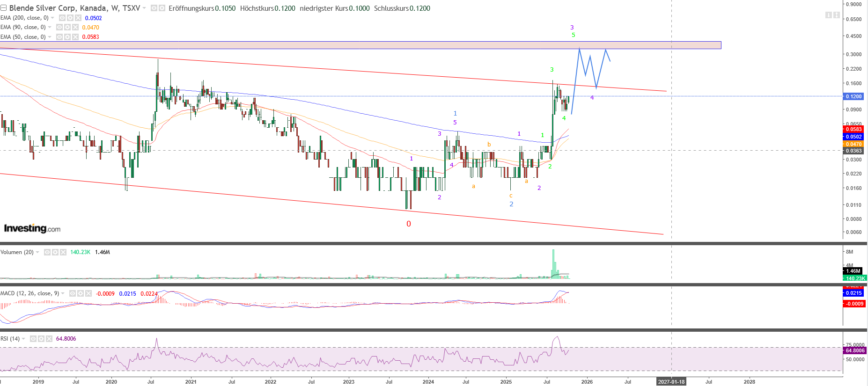868x386 pixels.
Task: Open dropdown arrow beside Blende Silver Corp title
Action: [144, 8]
